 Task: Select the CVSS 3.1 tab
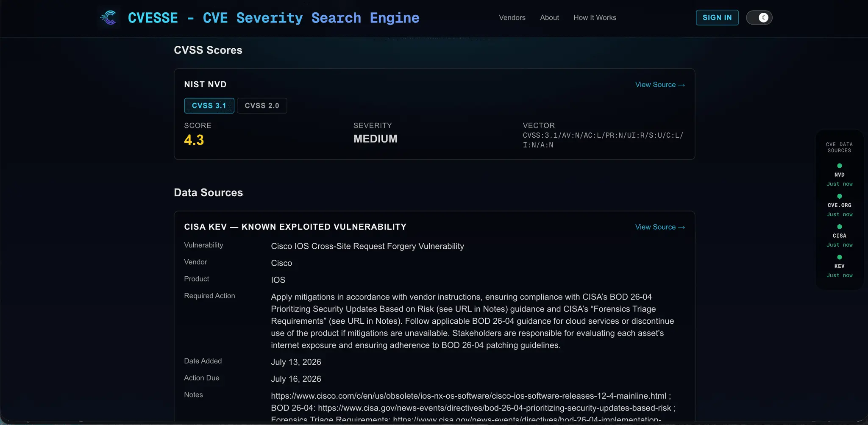pyautogui.click(x=209, y=106)
